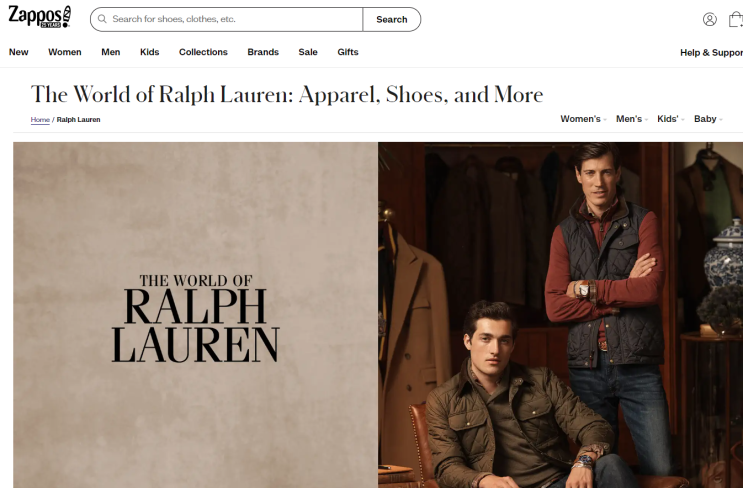Click the Home breadcrumb link
Image resolution: width=743 pixels, height=488 pixels.
click(40, 120)
